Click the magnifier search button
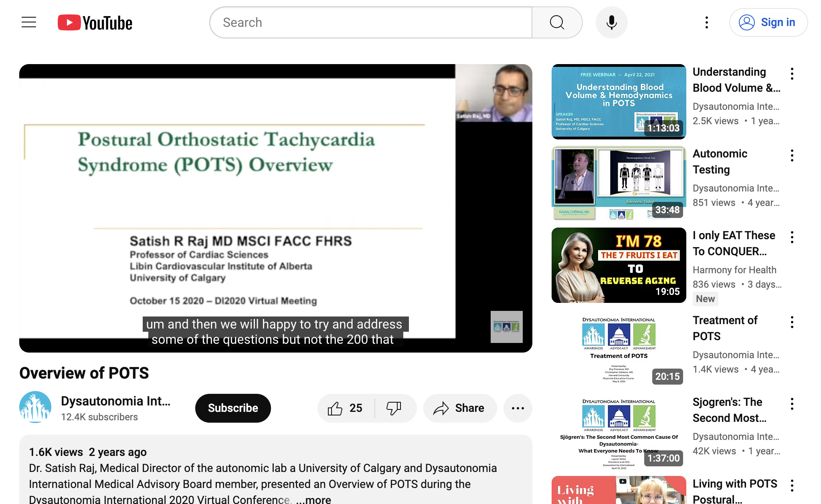 [x=557, y=22]
